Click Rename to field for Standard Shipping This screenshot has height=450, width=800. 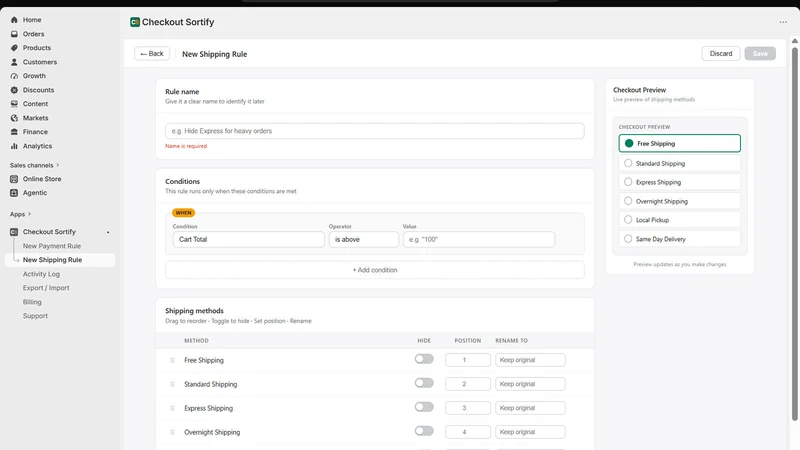pyautogui.click(x=530, y=384)
